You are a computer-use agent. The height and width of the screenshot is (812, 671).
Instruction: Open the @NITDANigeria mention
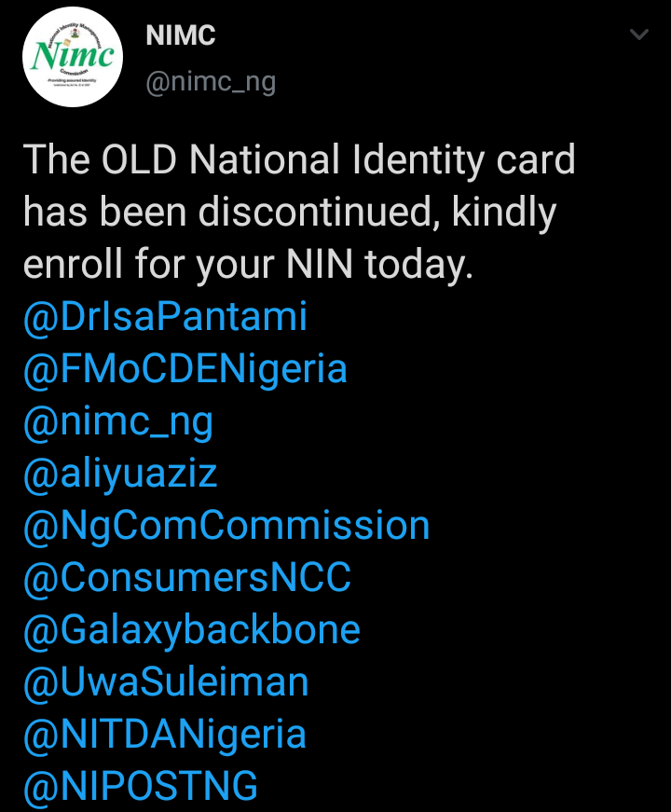click(165, 735)
